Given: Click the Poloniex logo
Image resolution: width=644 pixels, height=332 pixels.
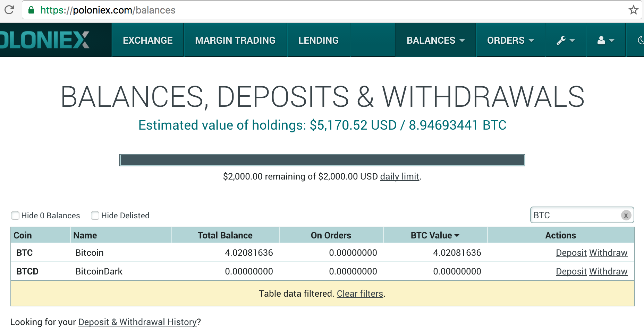Looking at the screenshot, I should tap(45, 40).
